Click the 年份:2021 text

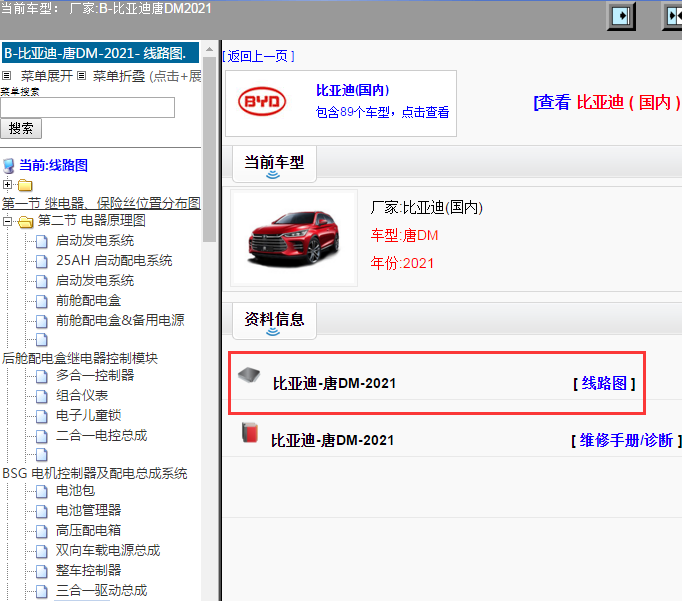coord(402,263)
